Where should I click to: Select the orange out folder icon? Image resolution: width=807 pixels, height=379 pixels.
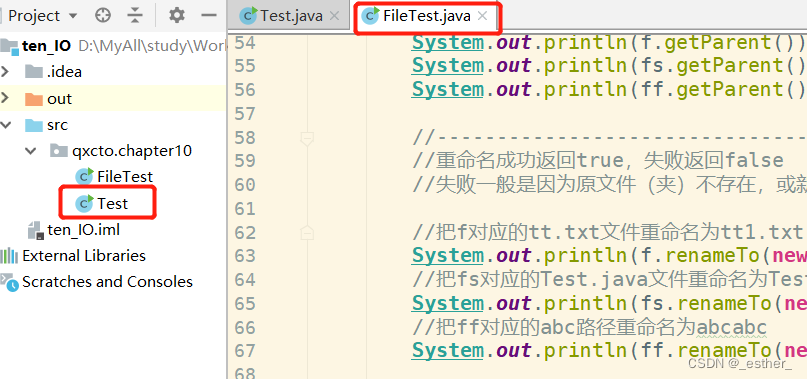pyautogui.click(x=34, y=99)
